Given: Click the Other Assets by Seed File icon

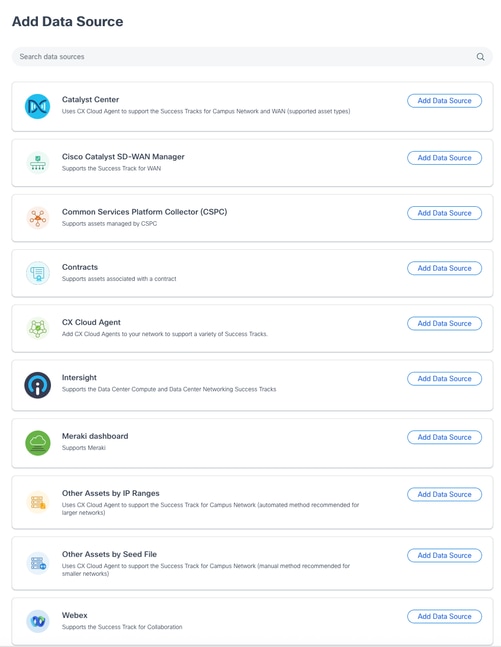Looking at the screenshot, I should 38,563.
